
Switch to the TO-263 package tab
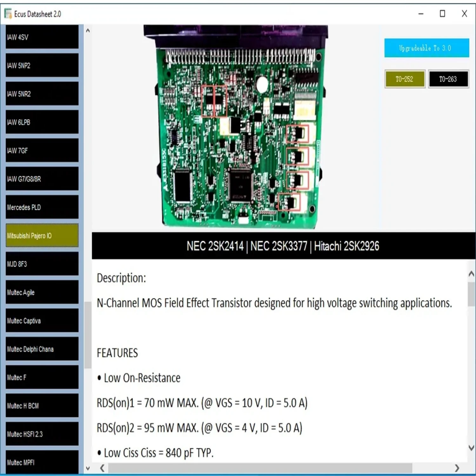(448, 79)
